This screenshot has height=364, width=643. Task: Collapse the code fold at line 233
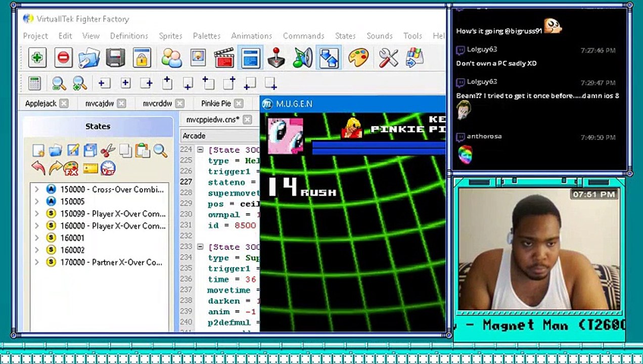200,247
